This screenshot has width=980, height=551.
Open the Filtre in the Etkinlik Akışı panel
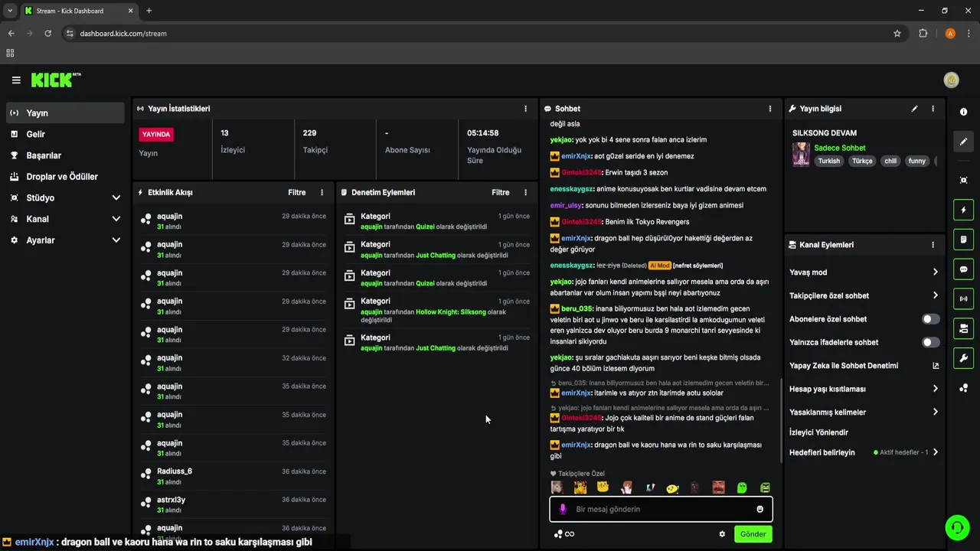pyautogui.click(x=296, y=193)
